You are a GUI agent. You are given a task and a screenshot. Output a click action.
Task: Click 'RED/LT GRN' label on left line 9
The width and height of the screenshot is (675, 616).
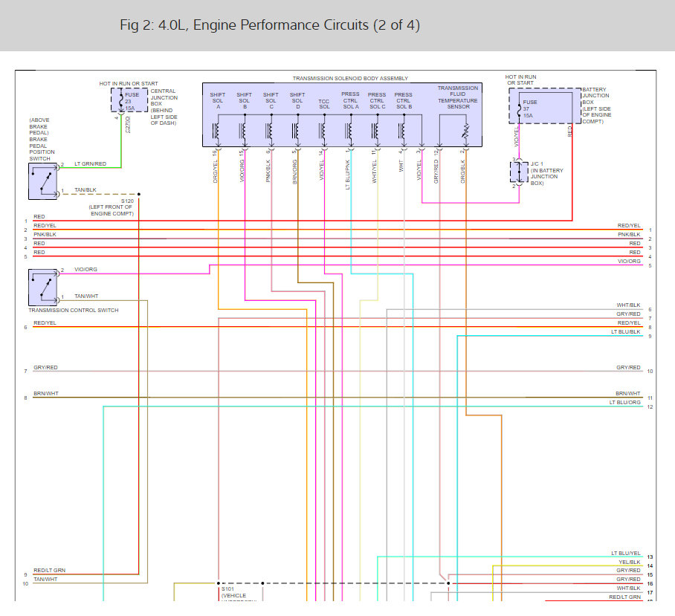pos(50,571)
